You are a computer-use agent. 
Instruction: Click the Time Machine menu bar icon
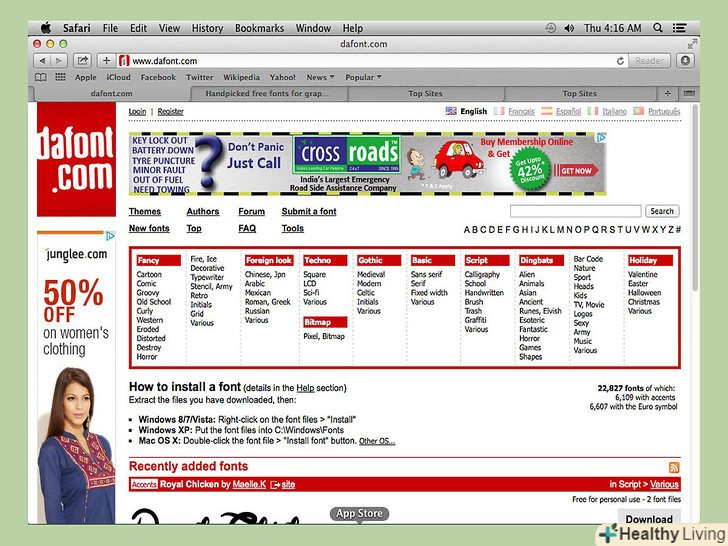[x=551, y=28]
